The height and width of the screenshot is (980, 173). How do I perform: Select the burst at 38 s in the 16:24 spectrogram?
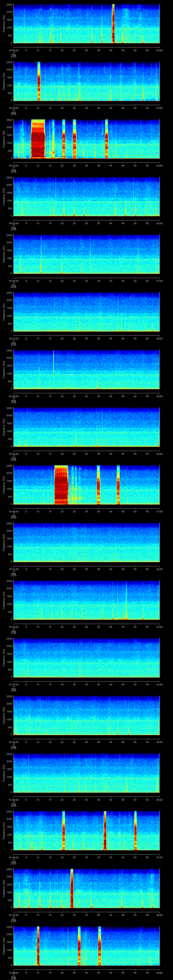pyautogui.click(x=106, y=139)
